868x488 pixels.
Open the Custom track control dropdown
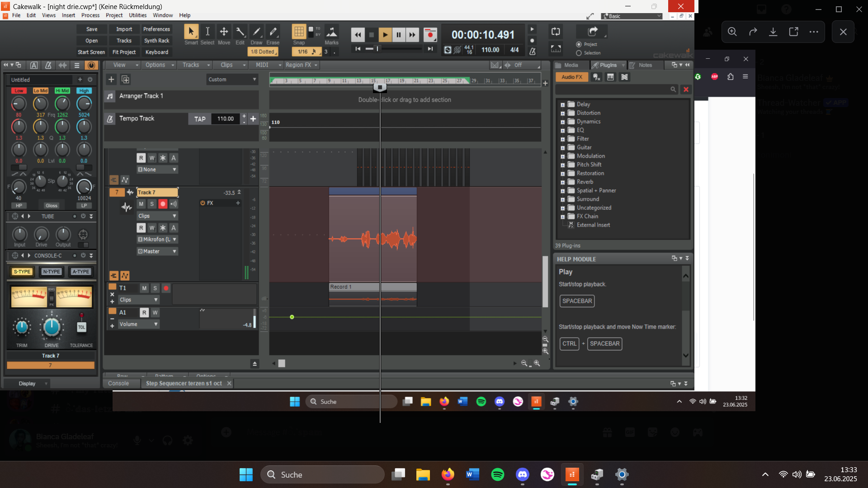(232, 80)
